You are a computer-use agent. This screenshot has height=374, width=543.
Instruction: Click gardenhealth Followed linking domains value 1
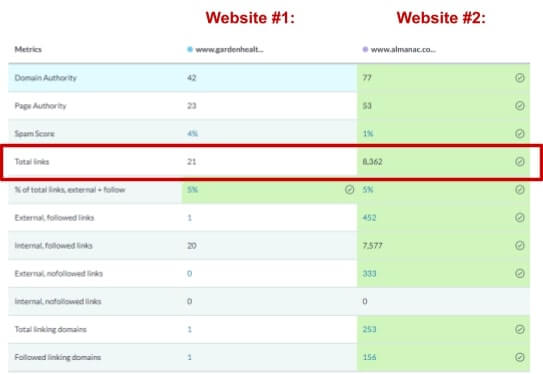coord(189,357)
